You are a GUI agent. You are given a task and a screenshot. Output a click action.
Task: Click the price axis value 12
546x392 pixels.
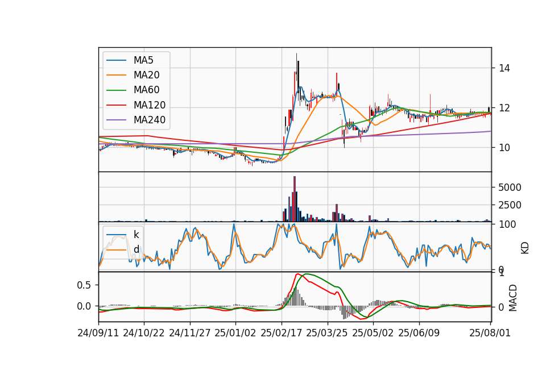504,108
